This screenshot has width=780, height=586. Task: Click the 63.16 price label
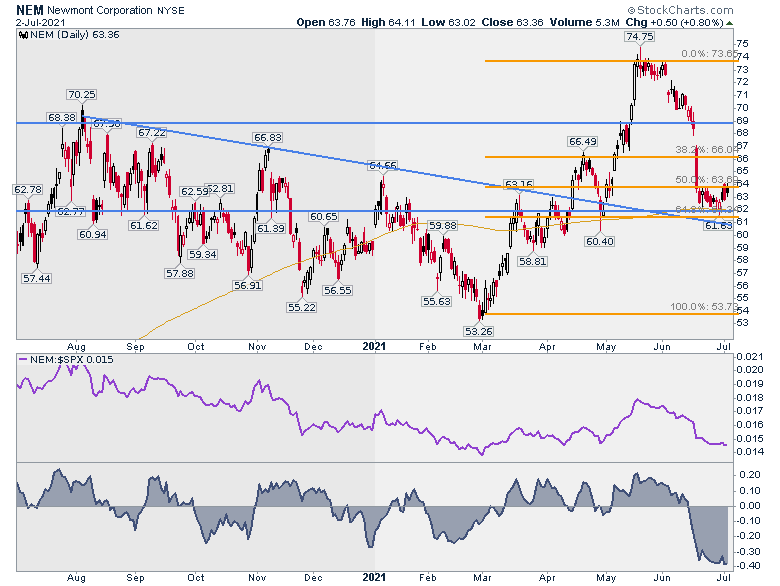pos(518,185)
